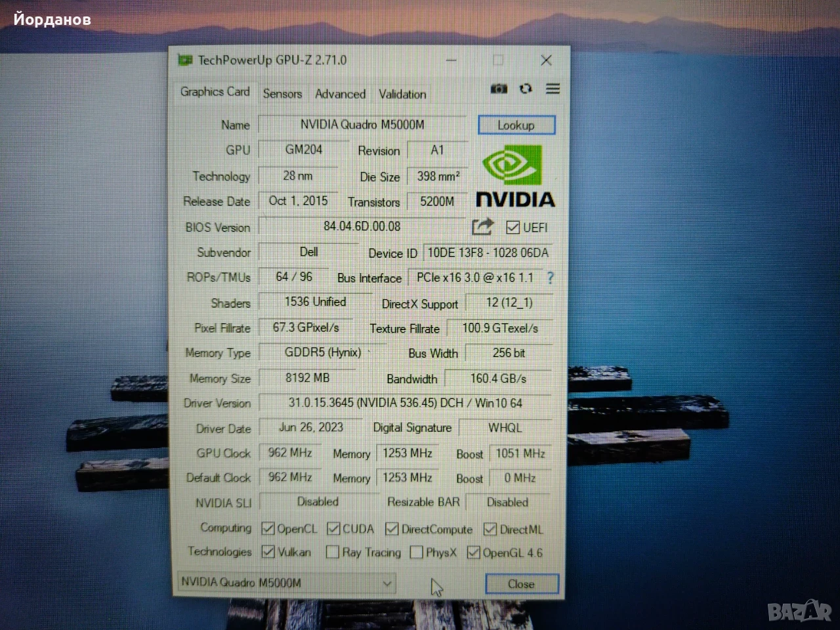Viewport: 840px width, 630px height.
Task: Toggle the PhysX checkbox
Action: [x=416, y=553]
